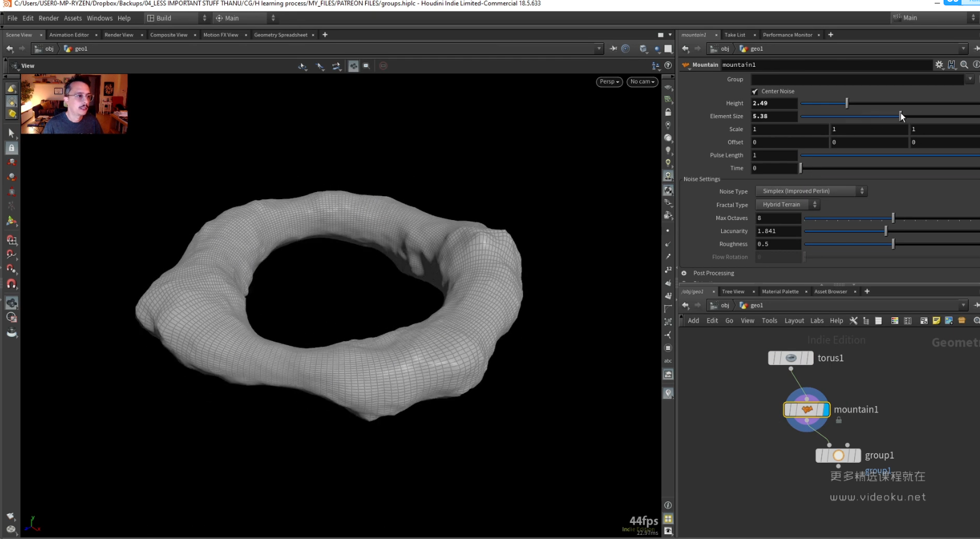Click the mountain1 node in the network
This screenshot has width=980, height=539.
[x=806, y=410]
